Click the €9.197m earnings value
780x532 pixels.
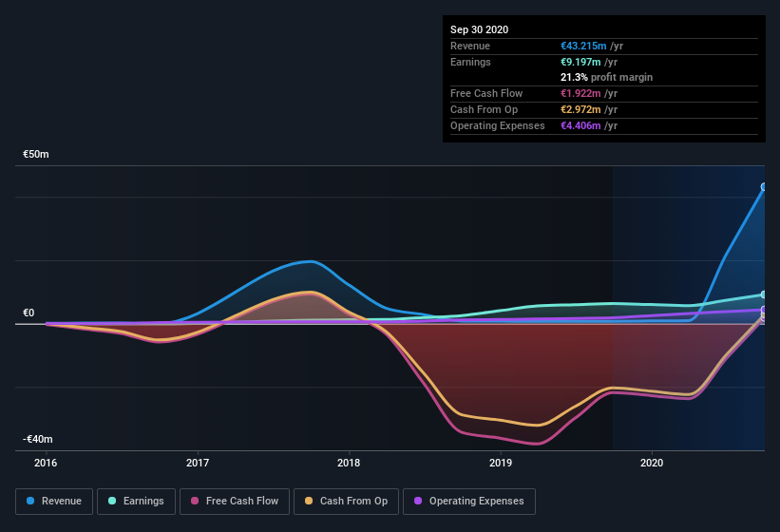click(580, 62)
